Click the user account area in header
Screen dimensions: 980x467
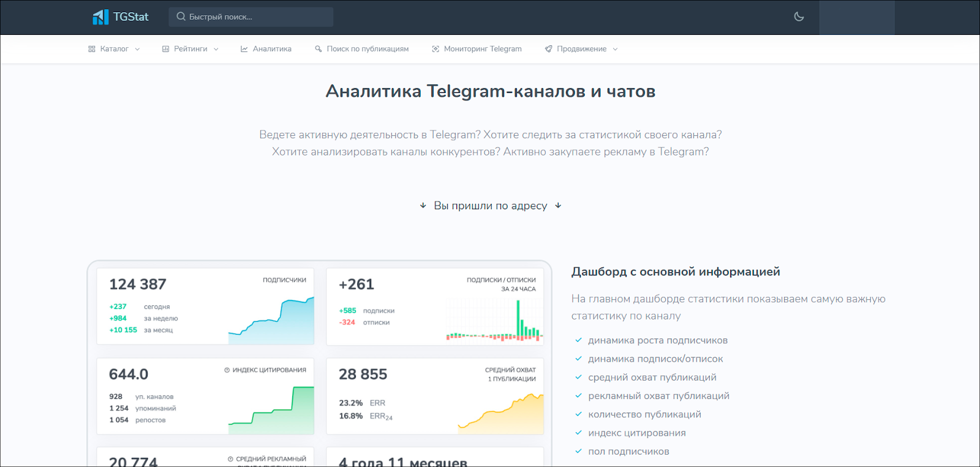tap(857, 17)
